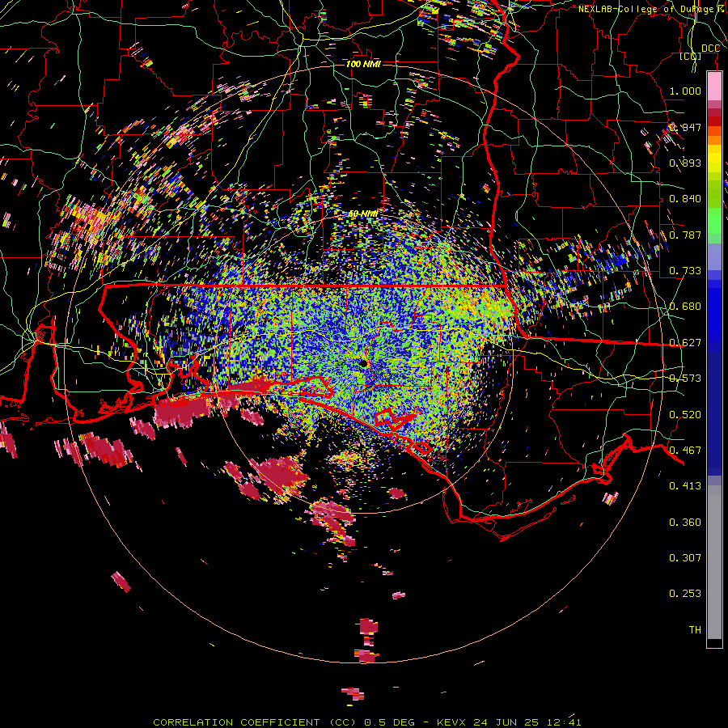Click the 0.627 legend value
Image resolution: width=728 pixels, height=728 pixels.
point(685,343)
